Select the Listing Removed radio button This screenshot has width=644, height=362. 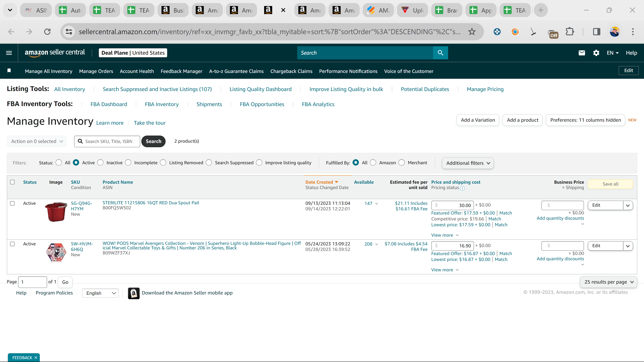[163, 163]
